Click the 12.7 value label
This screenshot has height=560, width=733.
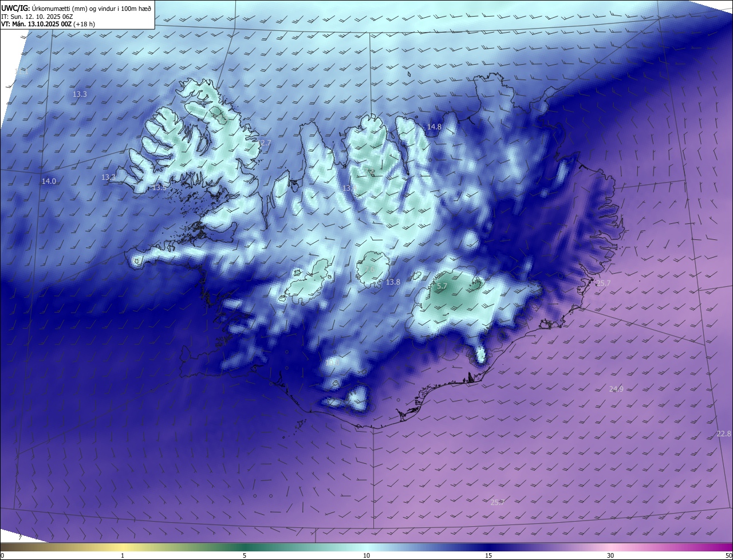tap(264, 143)
